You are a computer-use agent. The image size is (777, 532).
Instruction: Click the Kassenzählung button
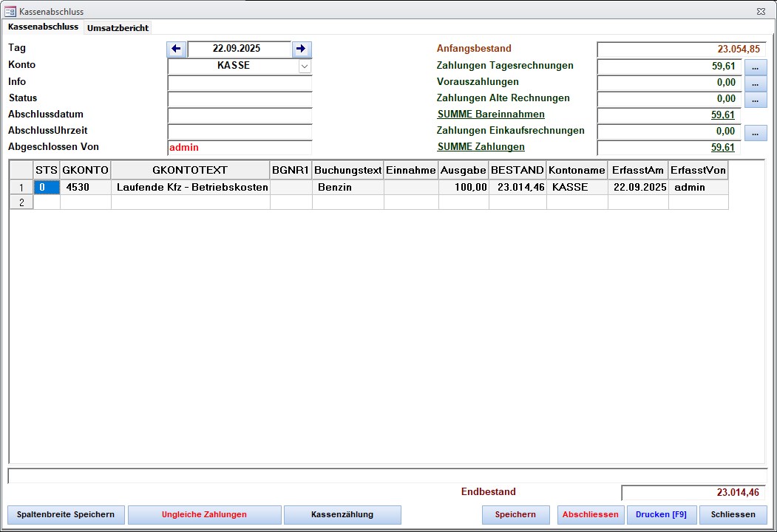click(x=342, y=515)
